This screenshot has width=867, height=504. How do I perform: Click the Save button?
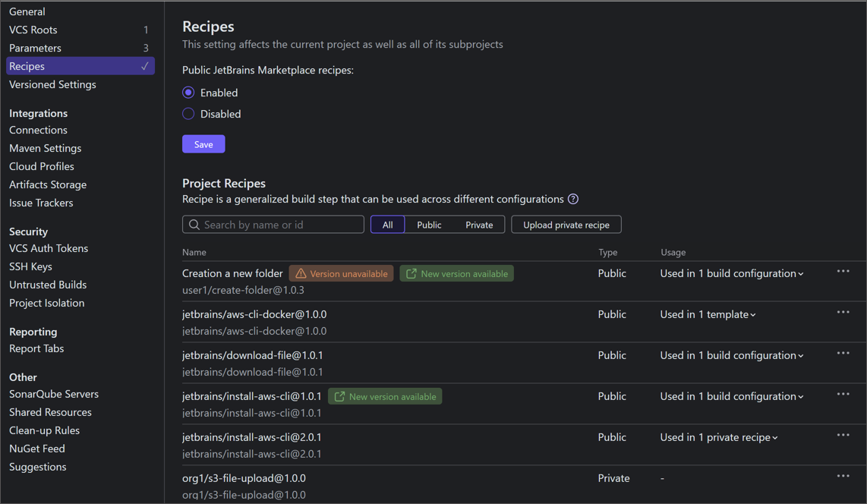203,143
